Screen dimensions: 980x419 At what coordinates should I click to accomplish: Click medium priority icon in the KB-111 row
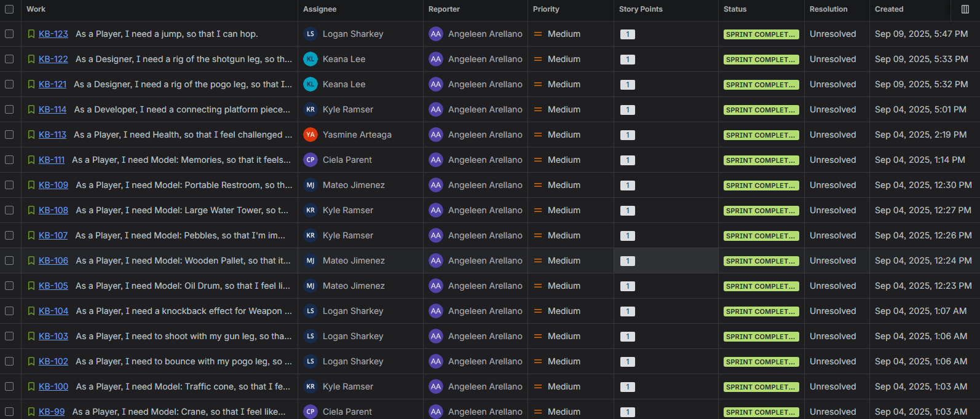(x=538, y=160)
